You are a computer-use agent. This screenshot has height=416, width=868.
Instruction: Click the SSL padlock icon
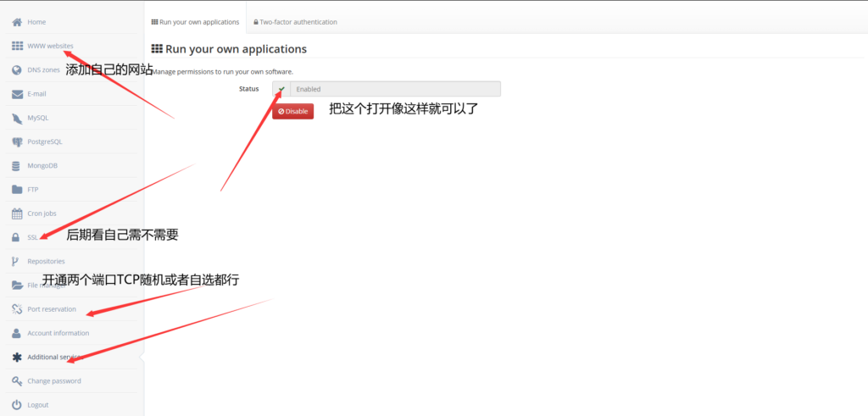17,237
